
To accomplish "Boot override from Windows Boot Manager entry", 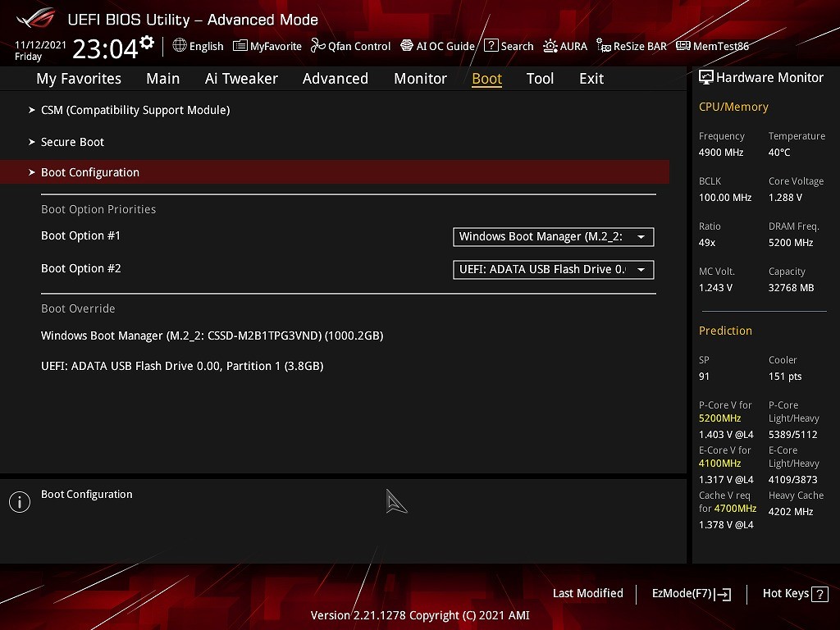I will (x=212, y=336).
